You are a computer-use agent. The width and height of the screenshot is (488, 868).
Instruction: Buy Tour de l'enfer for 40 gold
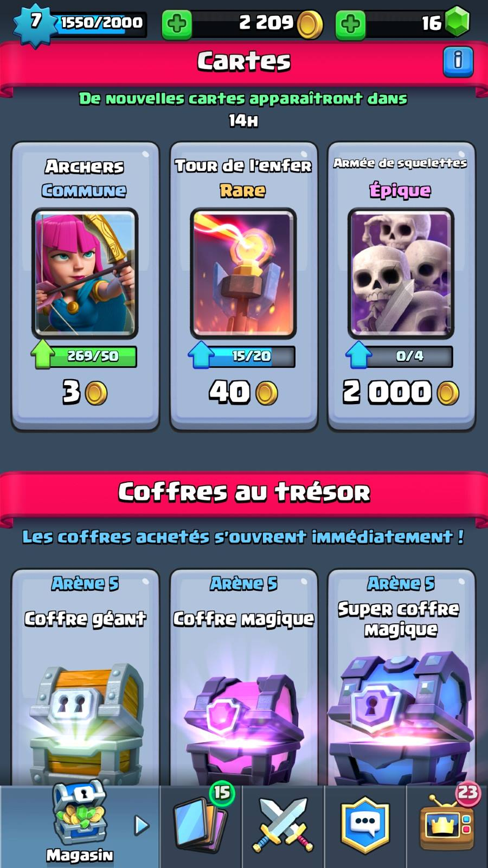tap(243, 393)
